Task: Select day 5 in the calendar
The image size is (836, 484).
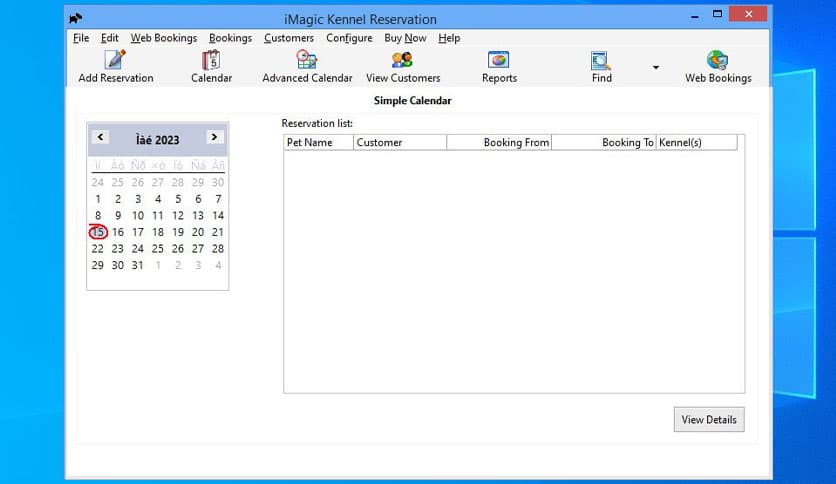Action: 178,199
